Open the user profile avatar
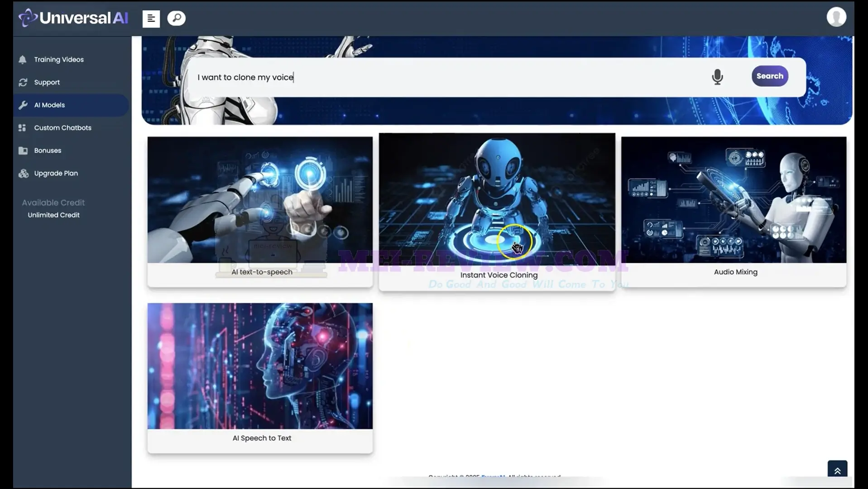Screen dimensions: 868x489 coord(836,17)
